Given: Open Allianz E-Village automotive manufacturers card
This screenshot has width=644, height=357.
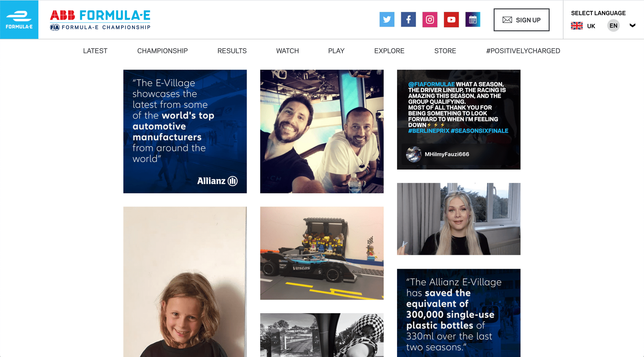Looking at the screenshot, I should point(185,131).
